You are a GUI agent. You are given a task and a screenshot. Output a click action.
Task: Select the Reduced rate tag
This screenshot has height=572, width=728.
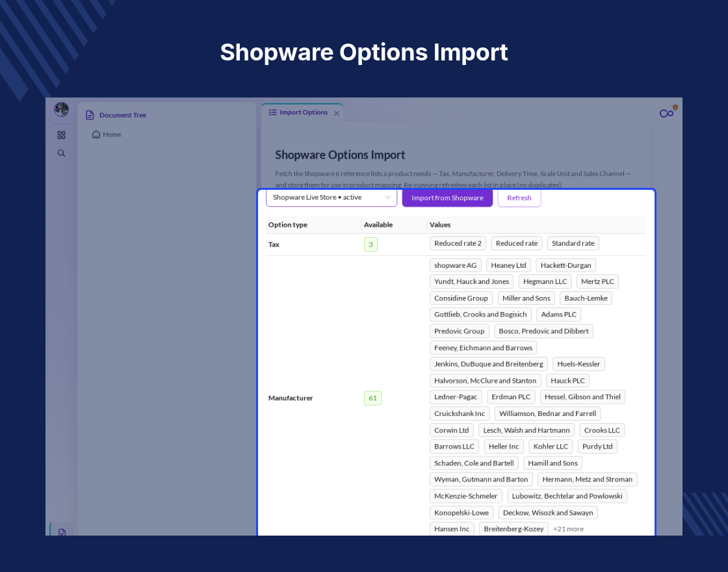516,243
